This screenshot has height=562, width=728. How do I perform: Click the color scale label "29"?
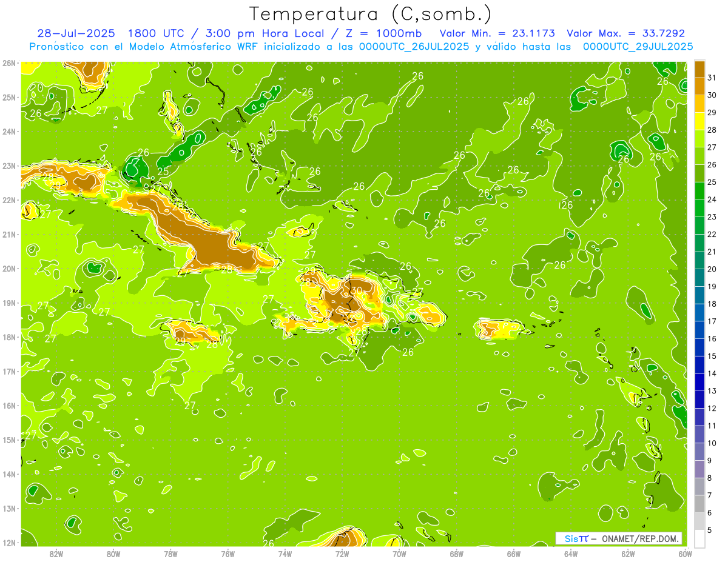[x=712, y=113]
